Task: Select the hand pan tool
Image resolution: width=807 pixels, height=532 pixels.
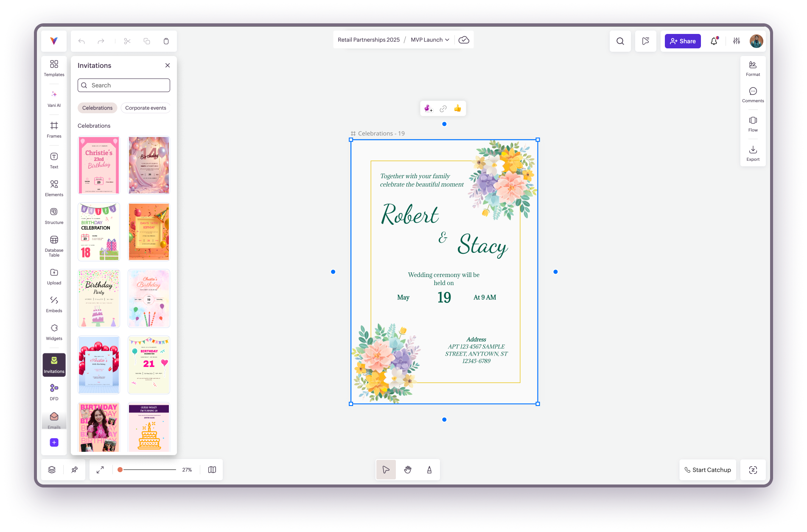Action: point(407,470)
